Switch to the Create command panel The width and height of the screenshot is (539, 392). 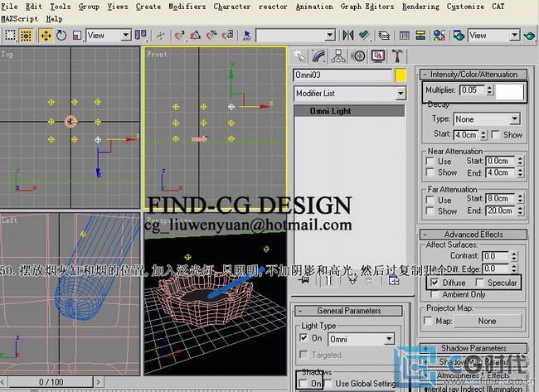(299, 56)
